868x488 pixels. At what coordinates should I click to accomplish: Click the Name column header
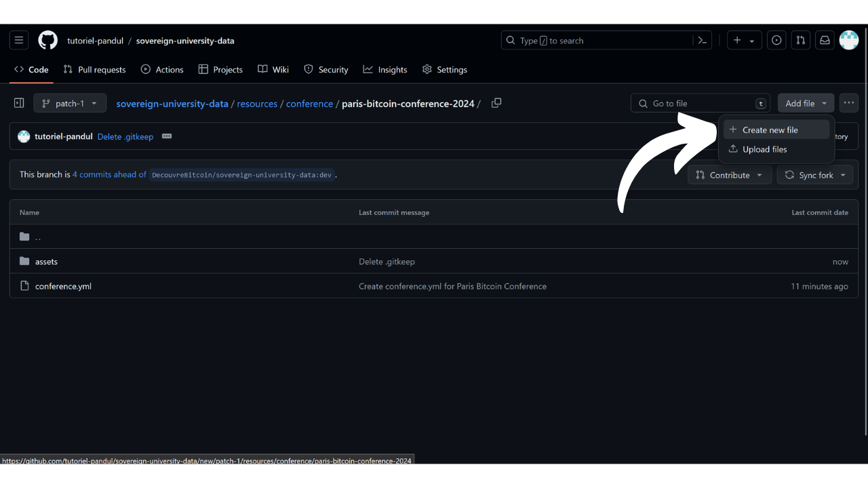click(x=29, y=212)
